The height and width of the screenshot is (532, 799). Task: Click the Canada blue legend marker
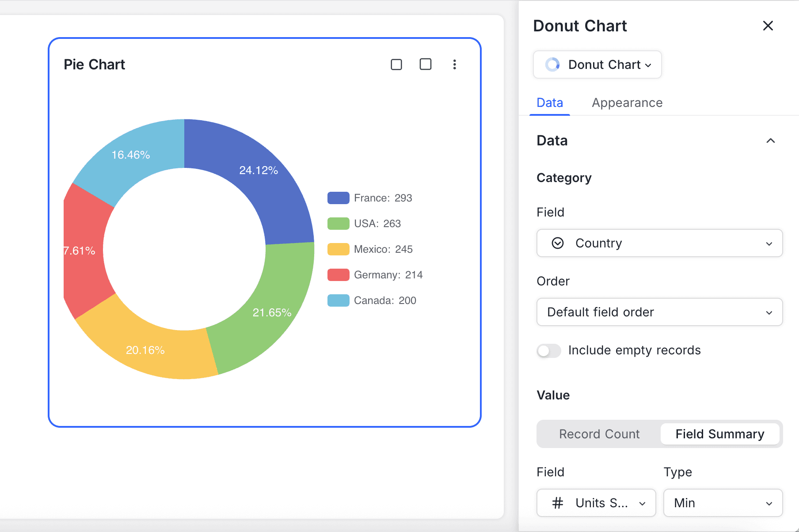point(338,300)
